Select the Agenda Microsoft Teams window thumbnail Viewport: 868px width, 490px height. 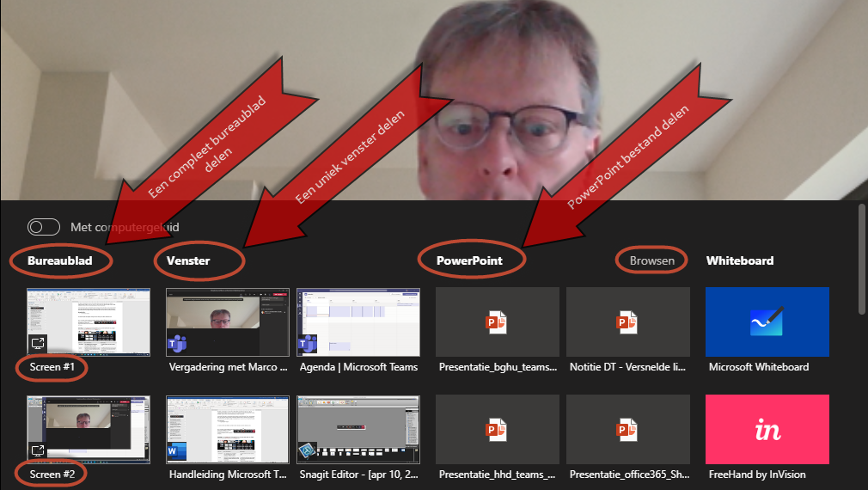(358, 322)
